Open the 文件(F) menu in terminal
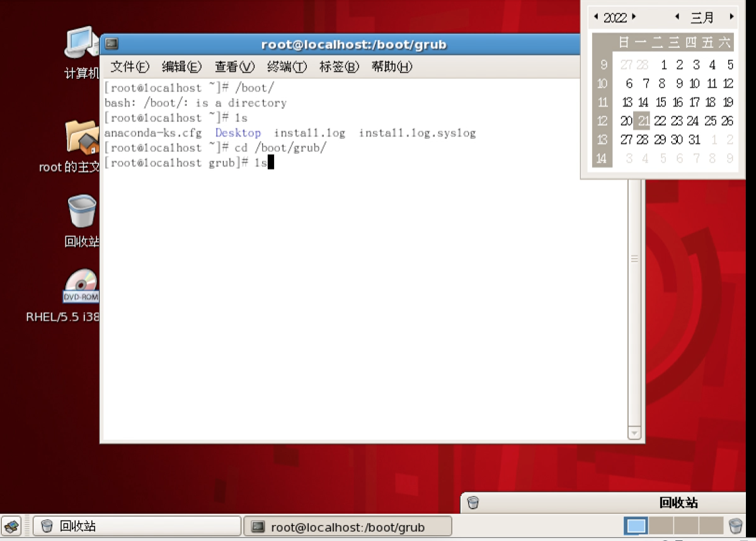756x541 pixels. tap(130, 67)
